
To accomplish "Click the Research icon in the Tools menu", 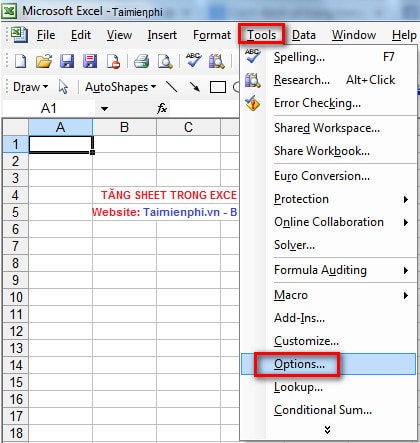I will click(x=253, y=80).
